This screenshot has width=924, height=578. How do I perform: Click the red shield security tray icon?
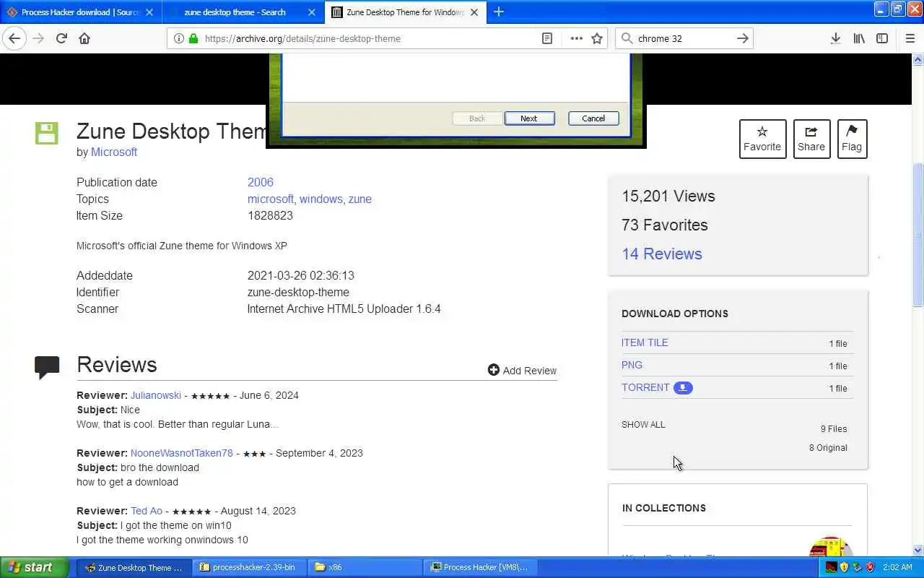(870, 567)
